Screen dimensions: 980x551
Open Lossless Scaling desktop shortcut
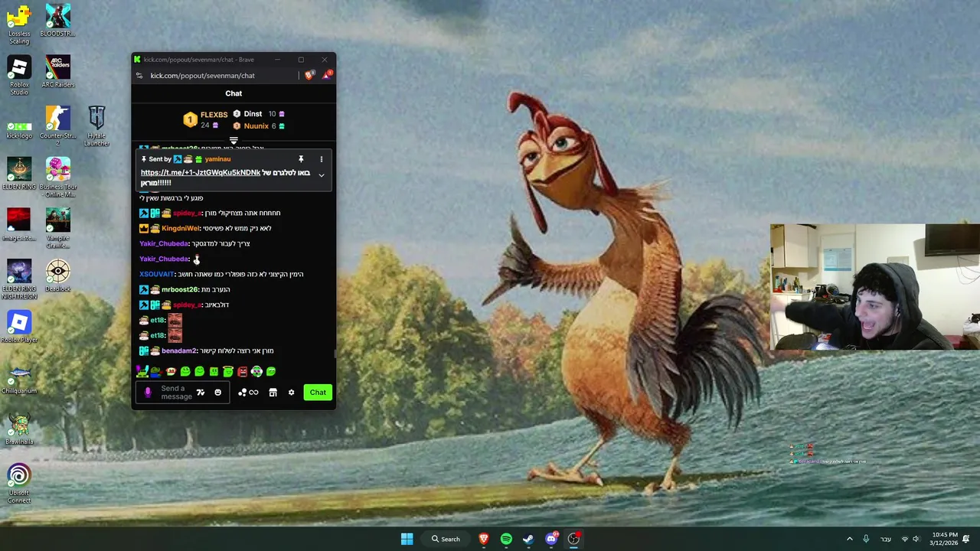(19, 24)
